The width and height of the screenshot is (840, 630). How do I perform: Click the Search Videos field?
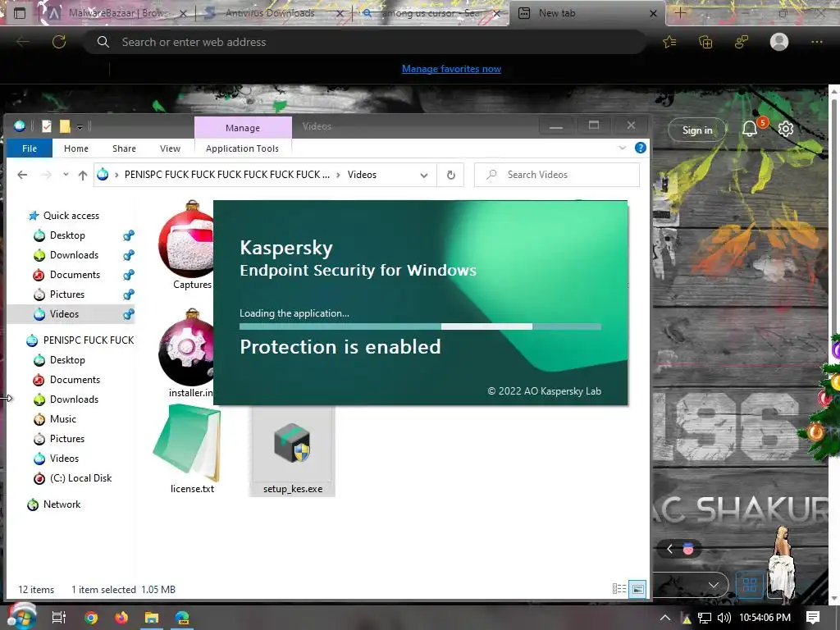[x=557, y=175]
